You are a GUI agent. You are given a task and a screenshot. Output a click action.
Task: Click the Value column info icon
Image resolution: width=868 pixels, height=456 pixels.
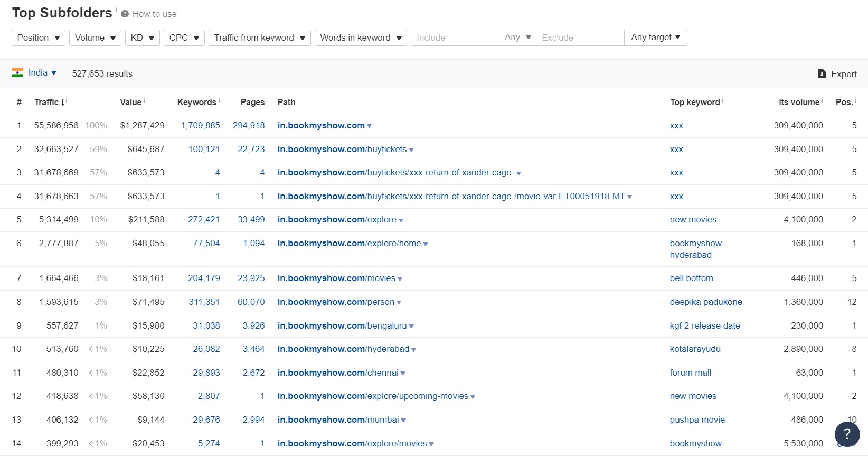[144, 100]
